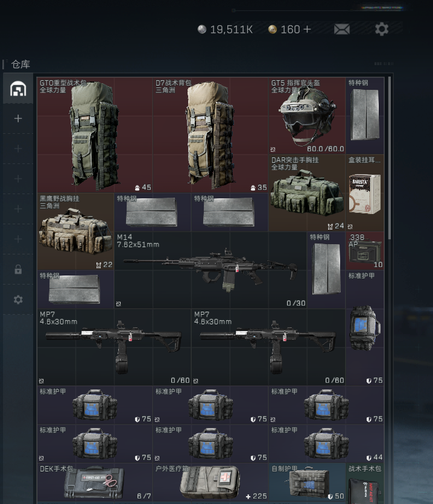Select the 盒装挂耳 Barista coffee box

tap(365, 193)
